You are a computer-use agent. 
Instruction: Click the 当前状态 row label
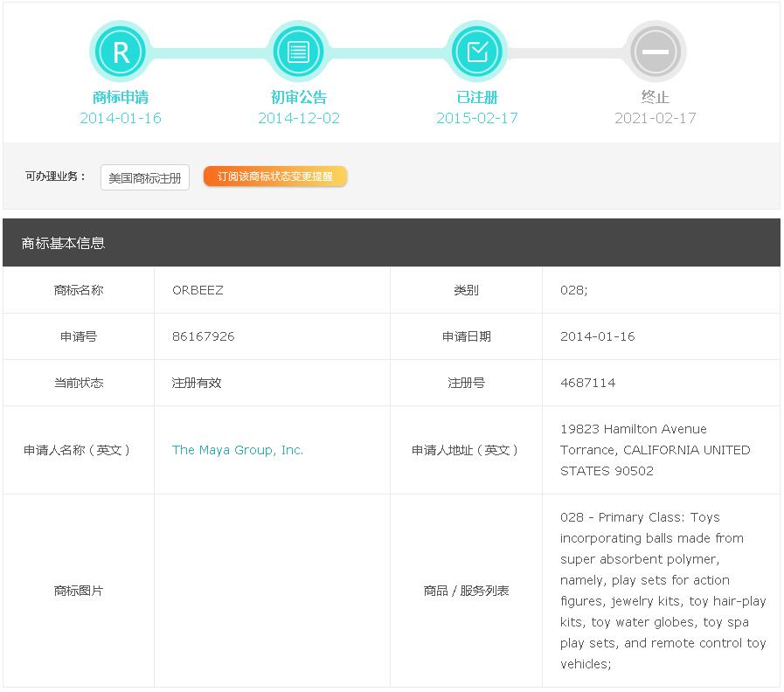79,383
